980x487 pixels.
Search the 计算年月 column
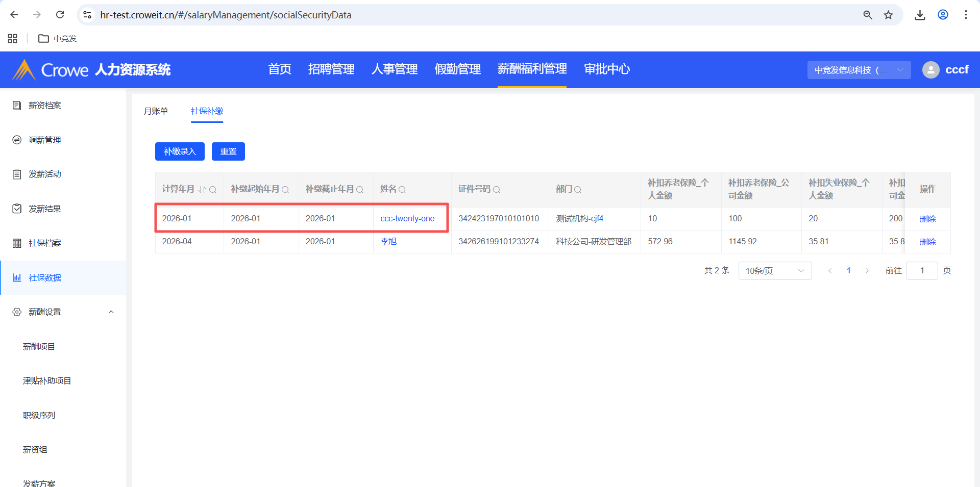pyautogui.click(x=213, y=190)
